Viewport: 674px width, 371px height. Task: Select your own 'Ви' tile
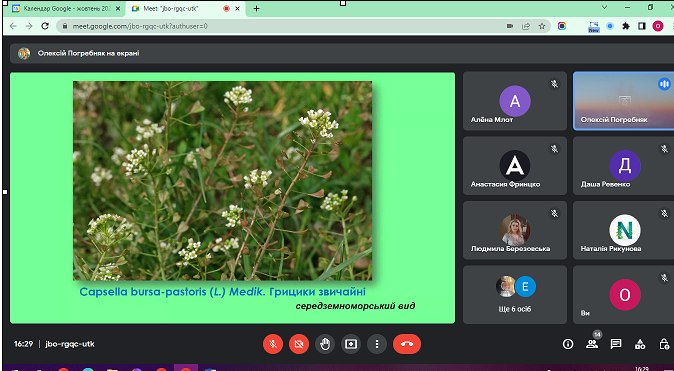[x=623, y=294]
